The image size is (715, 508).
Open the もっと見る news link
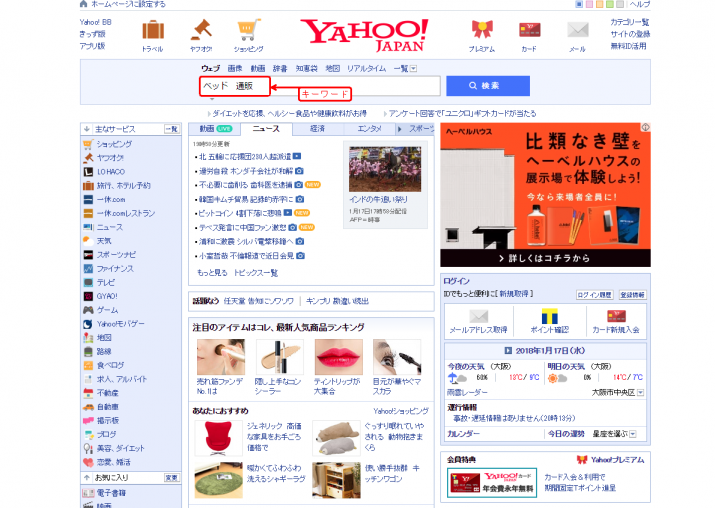[x=212, y=273]
